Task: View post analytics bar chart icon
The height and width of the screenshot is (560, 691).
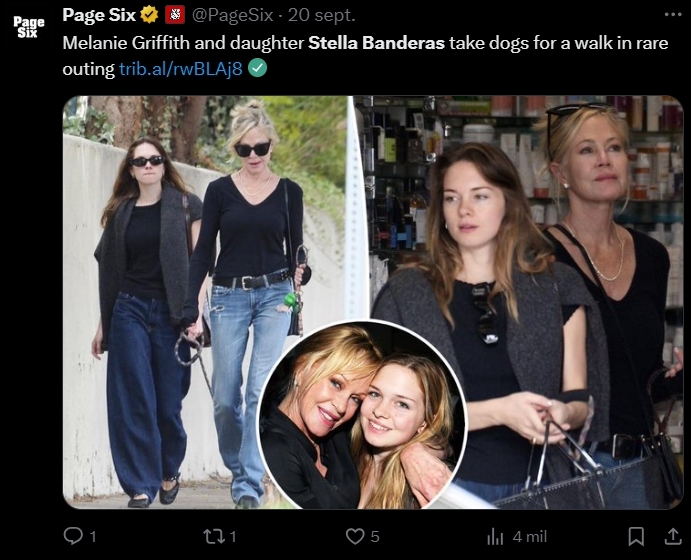Action: pyautogui.click(x=495, y=537)
